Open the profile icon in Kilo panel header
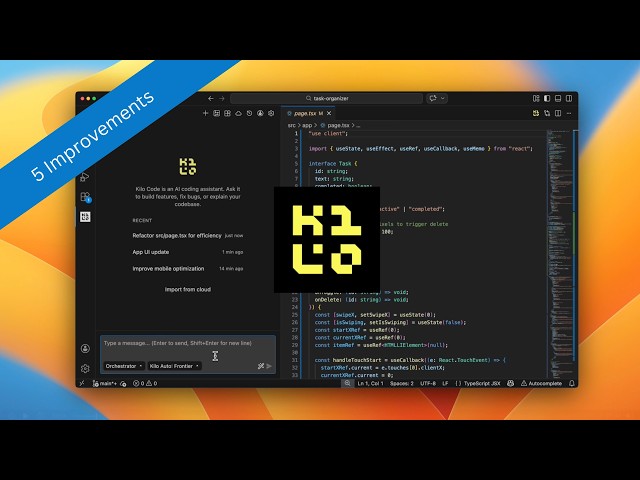The image size is (640, 480). click(x=260, y=113)
